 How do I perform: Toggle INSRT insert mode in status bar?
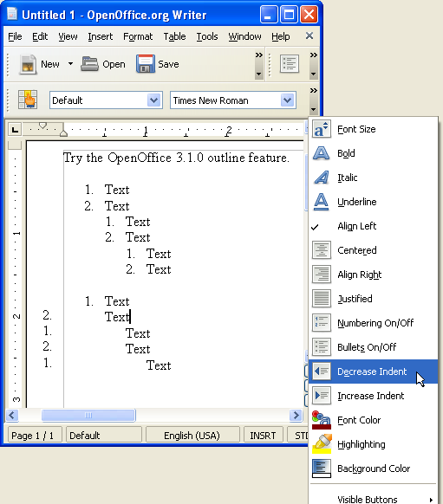pos(264,436)
